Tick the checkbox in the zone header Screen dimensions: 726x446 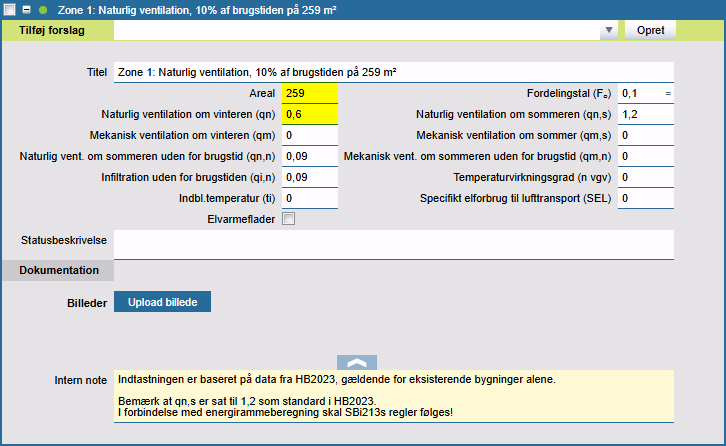point(9,9)
